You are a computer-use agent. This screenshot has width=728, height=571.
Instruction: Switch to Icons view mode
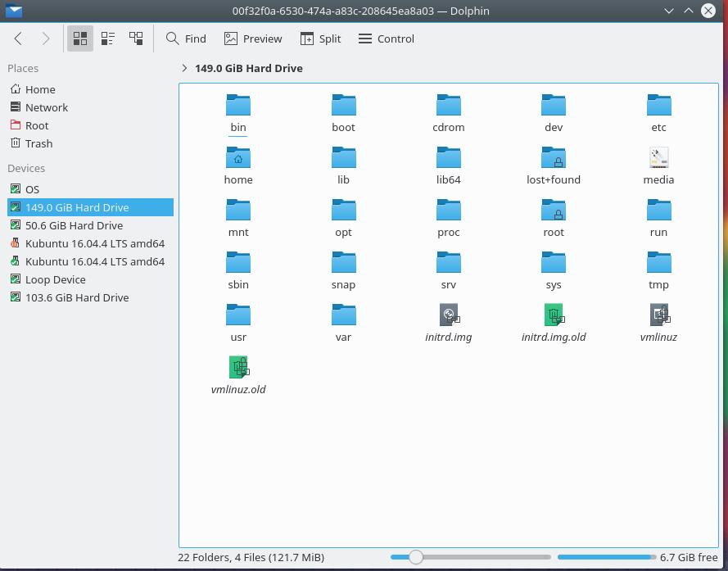pyautogui.click(x=80, y=39)
